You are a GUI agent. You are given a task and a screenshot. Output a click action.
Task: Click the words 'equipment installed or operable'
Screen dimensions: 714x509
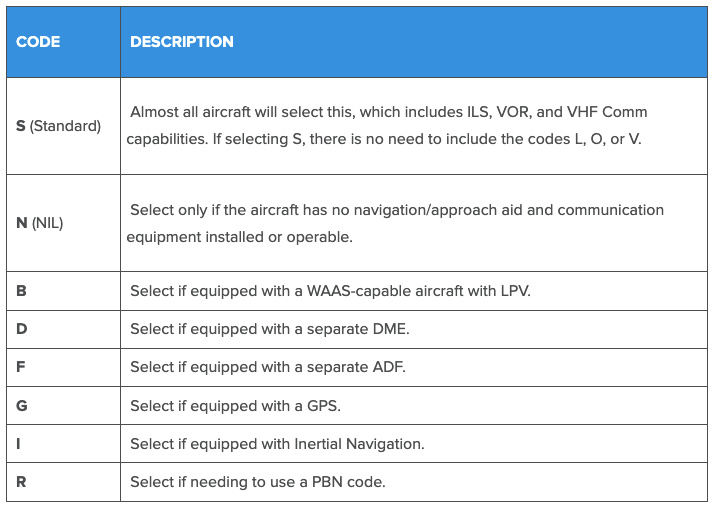[x=239, y=237]
